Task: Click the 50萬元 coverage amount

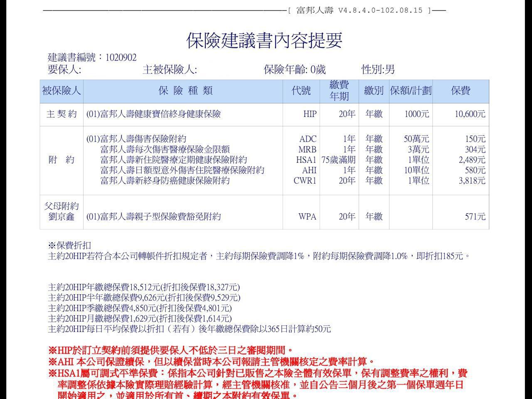Action: (416, 139)
